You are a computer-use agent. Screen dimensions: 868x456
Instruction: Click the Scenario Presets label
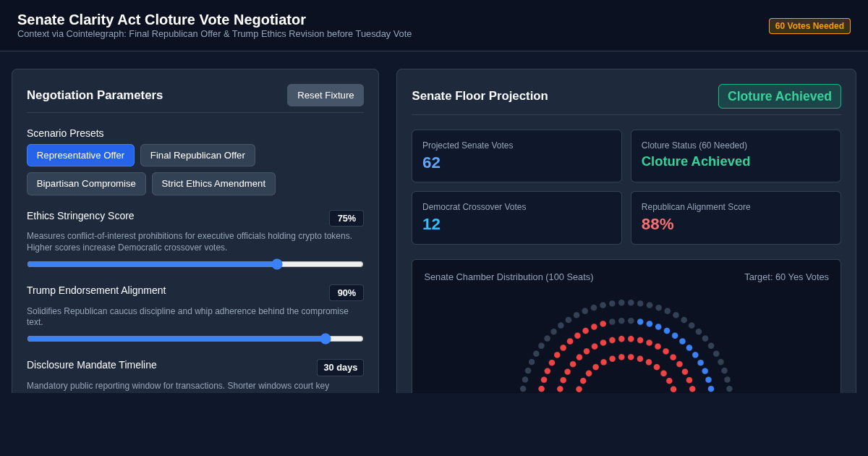(65, 133)
